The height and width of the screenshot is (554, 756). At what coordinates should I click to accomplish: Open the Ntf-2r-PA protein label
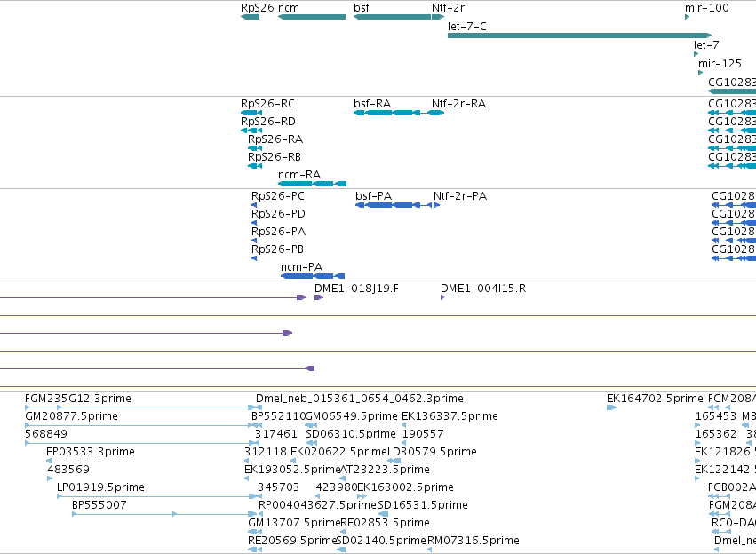[460, 196]
